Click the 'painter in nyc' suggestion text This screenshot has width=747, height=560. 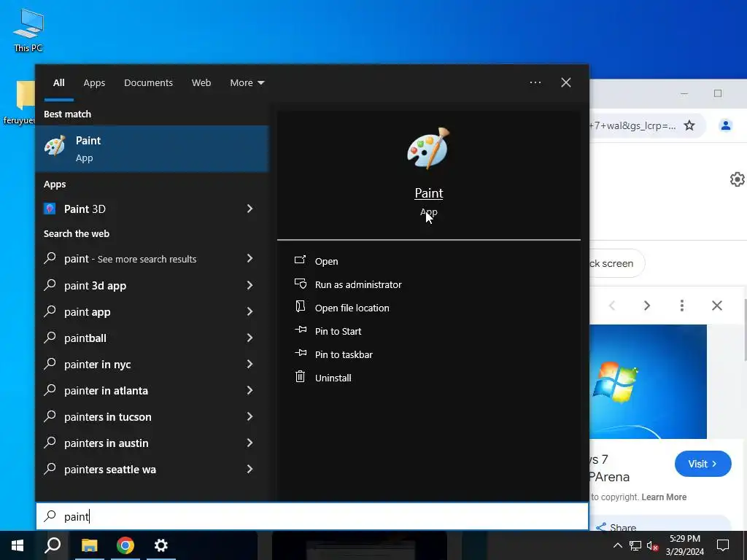(x=98, y=365)
